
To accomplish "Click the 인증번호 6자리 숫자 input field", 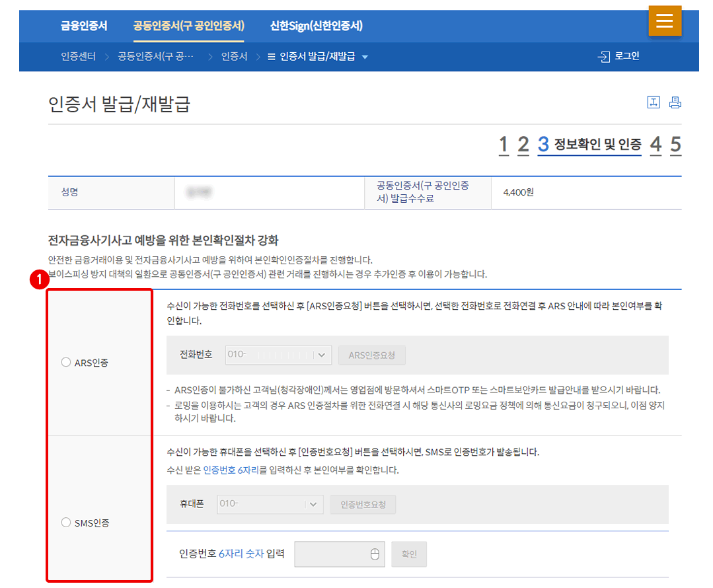I will pyautogui.click(x=340, y=554).
